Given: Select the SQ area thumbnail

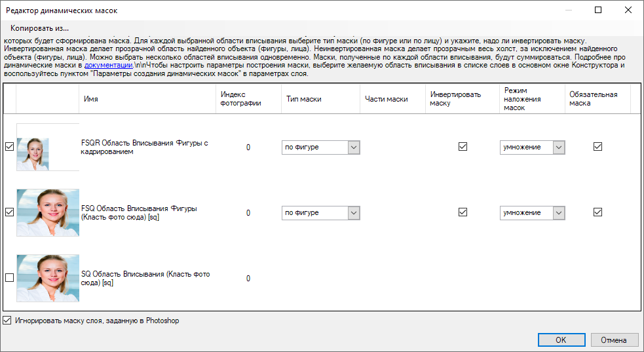Looking at the screenshot, I should point(48,279).
